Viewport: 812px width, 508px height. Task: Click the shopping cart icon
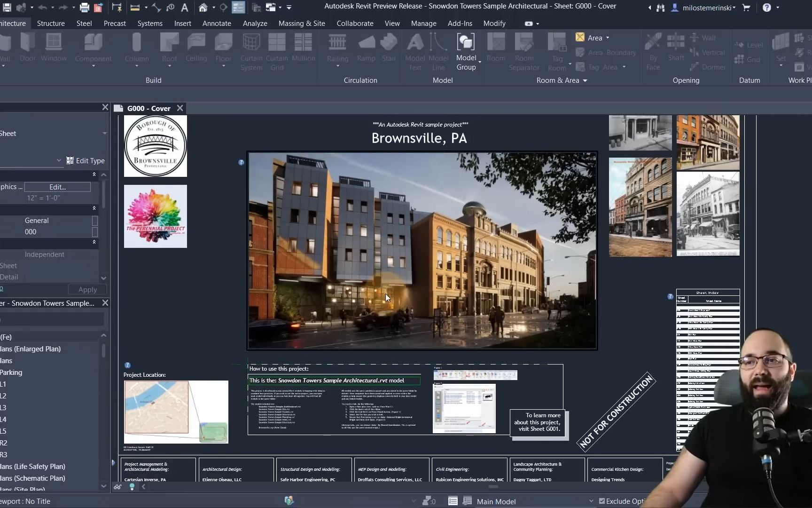click(x=746, y=7)
